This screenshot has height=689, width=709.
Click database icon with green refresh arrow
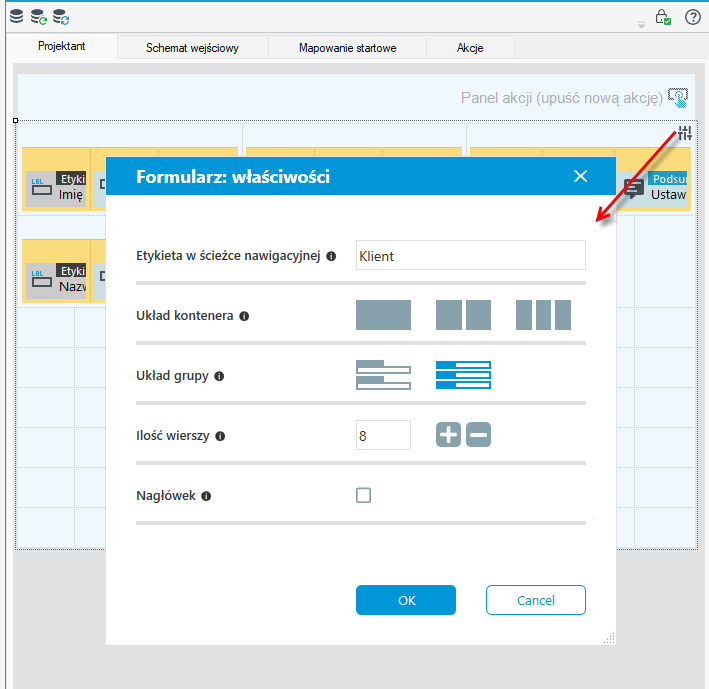[x=38, y=17]
